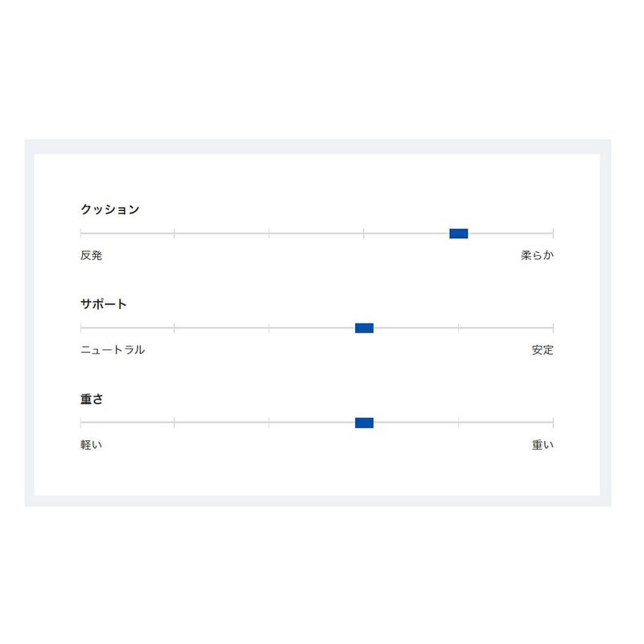Image resolution: width=644 pixels, height=644 pixels.
Task: Click the サポート heading
Action: click(104, 304)
